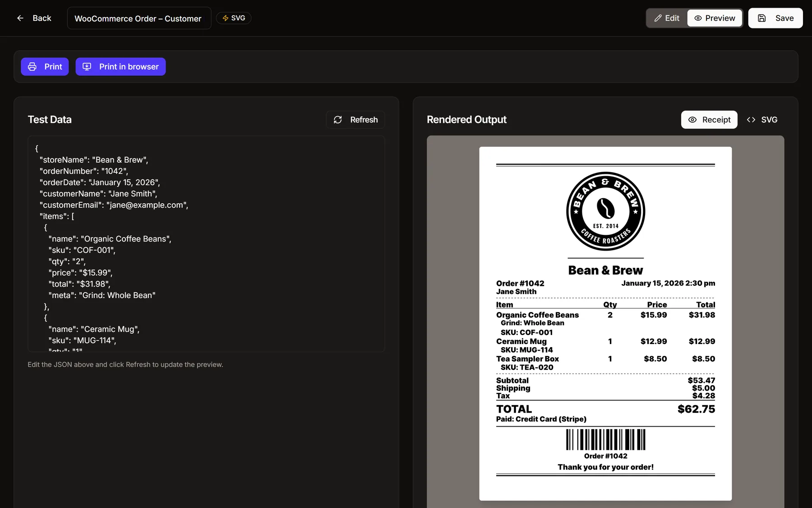Click inside the Test Data JSON editor

(206, 244)
